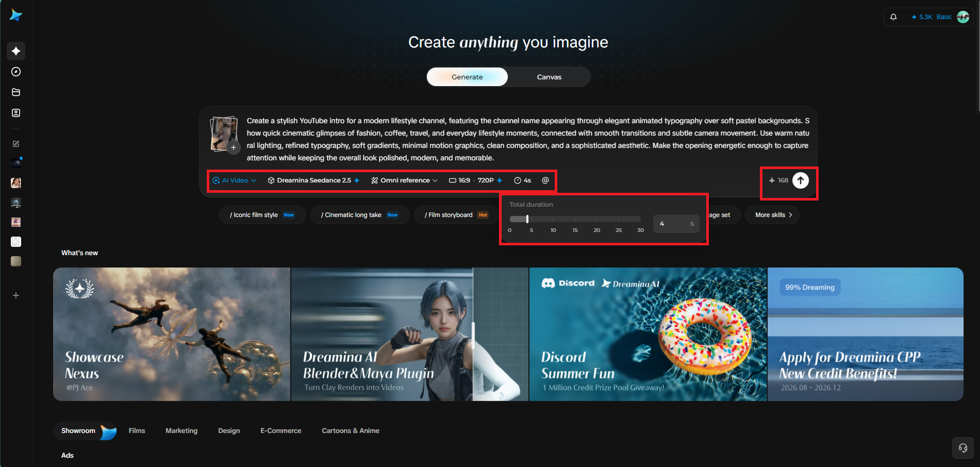Expand the Omni reference dropdown

[405, 180]
